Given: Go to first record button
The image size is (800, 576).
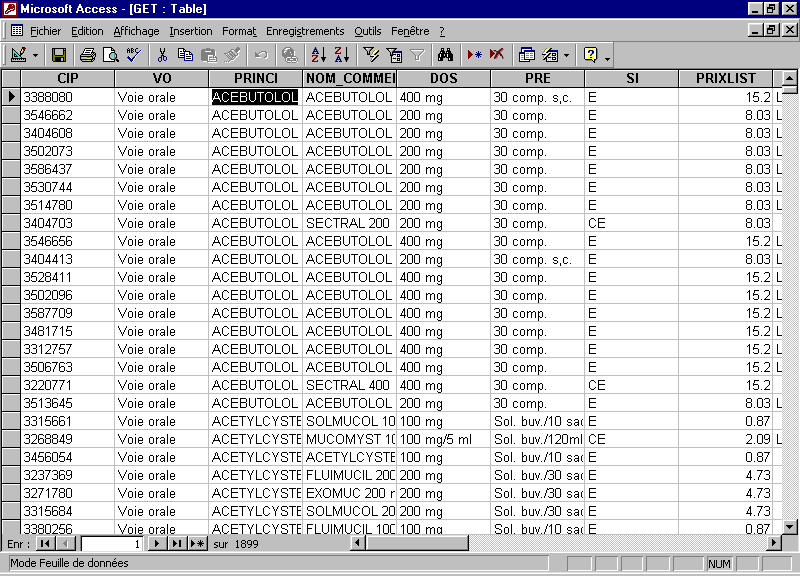Looking at the screenshot, I should pos(45,543).
